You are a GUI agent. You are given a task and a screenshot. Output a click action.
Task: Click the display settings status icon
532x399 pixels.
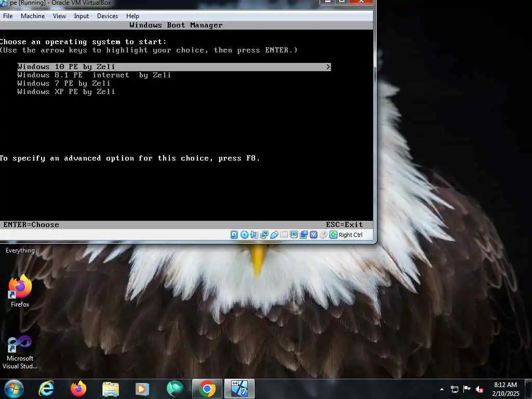tap(294, 235)
